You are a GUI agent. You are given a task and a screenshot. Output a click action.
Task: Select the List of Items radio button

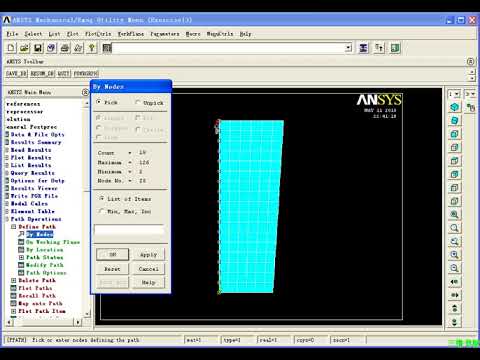[102, 198]
